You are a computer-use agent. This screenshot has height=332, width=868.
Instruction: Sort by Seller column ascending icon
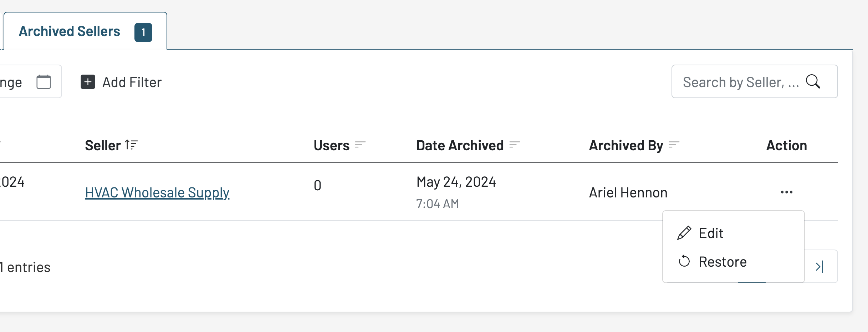coord(132,145)
